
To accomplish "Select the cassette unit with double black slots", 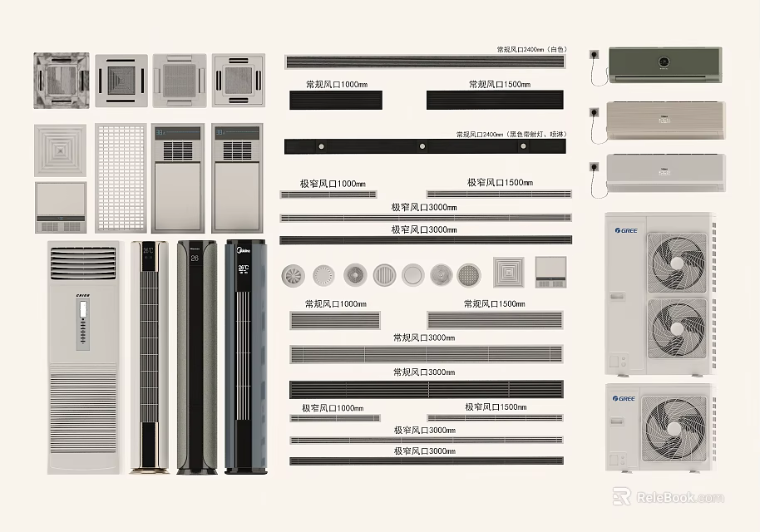I will (x=239, y=81).
